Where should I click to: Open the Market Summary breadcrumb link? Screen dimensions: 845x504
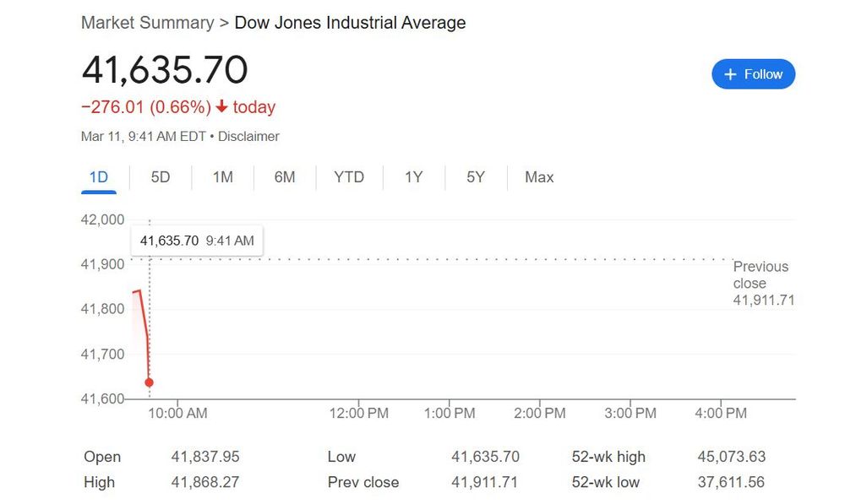click(148, 23)
